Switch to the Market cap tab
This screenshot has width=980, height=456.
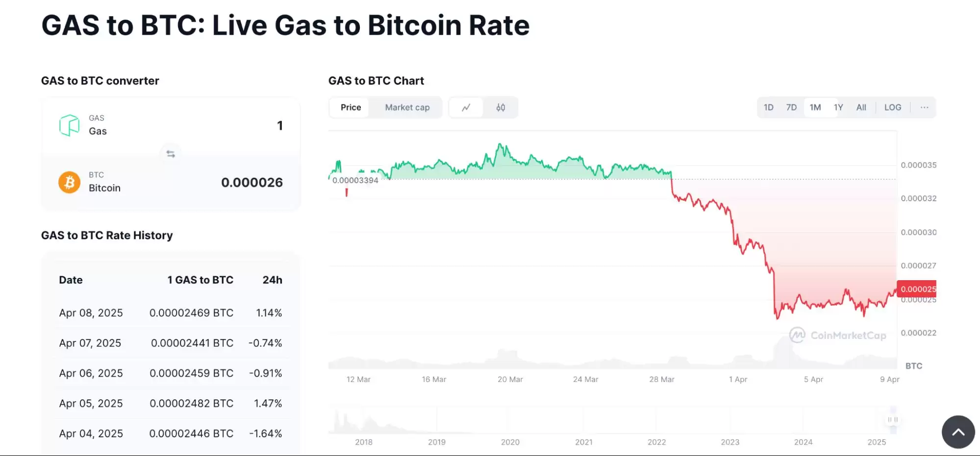[407, 107]
